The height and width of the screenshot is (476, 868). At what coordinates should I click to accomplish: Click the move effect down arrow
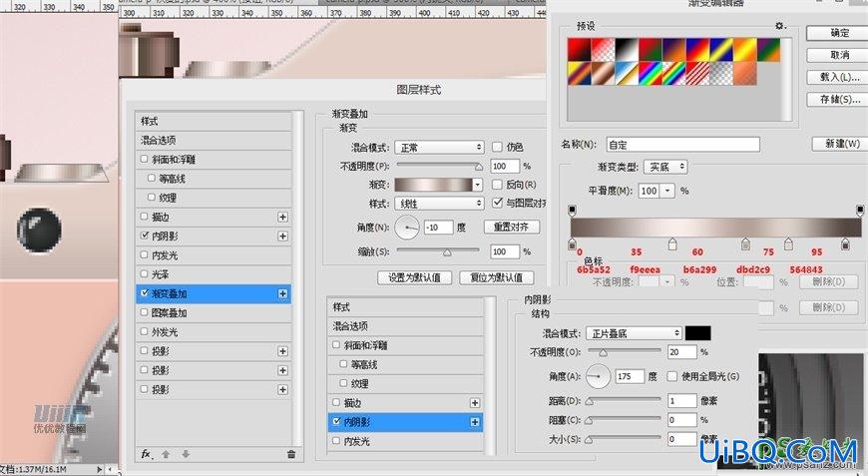(x=186, y=454)
